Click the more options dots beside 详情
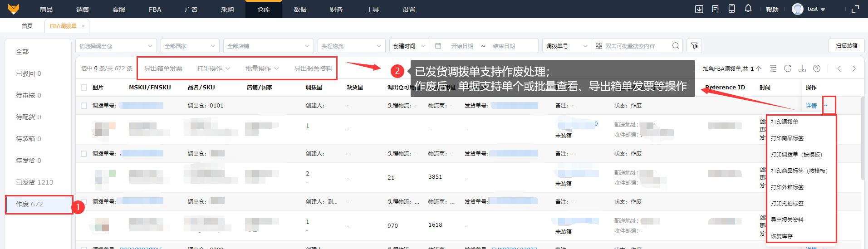Screen dimensions: 868x249 (x=826, y=106)
